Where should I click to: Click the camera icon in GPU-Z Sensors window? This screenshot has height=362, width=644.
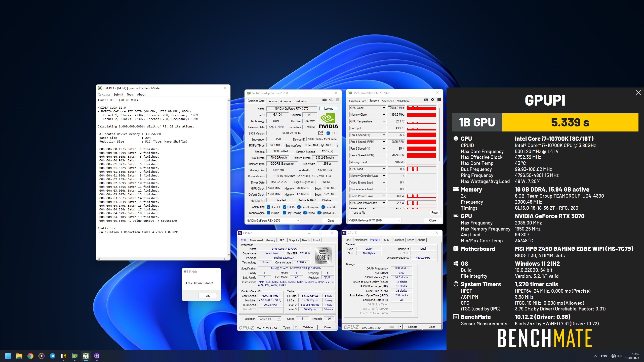point(426,100)
